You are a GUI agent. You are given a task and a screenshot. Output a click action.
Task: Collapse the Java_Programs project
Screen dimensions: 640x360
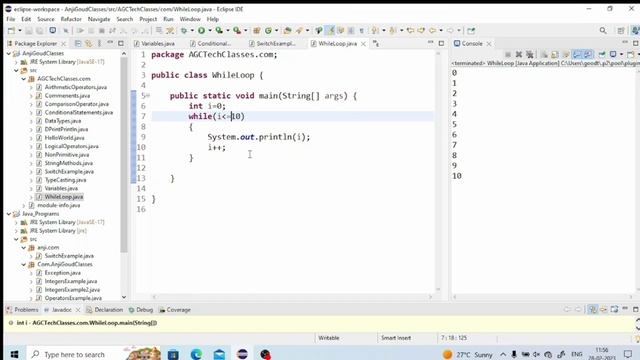pos(9,214)
